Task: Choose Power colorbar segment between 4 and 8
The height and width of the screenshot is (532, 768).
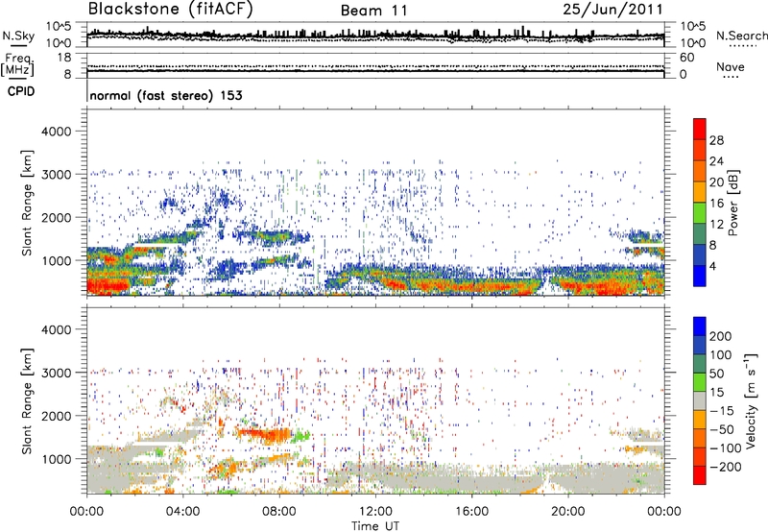Action: pos(700,254)
